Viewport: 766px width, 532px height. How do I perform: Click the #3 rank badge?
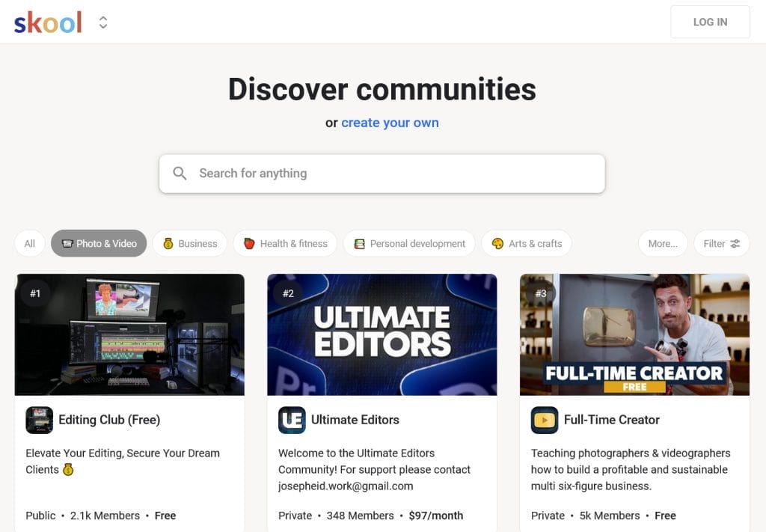[541, 293]
